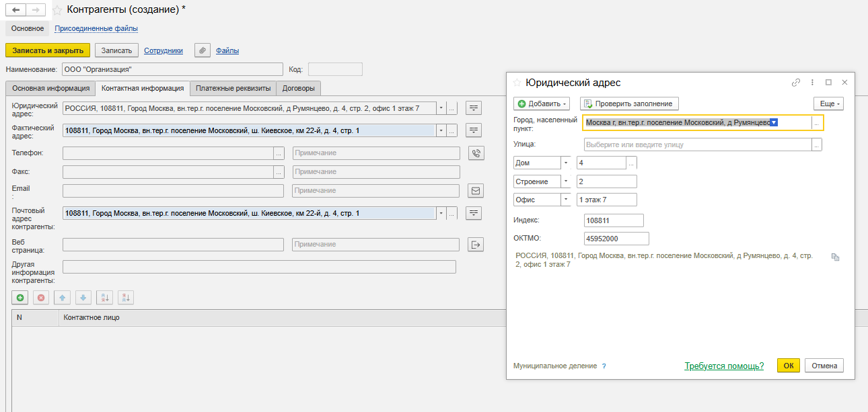The width and height of the screenshot is (868, 412).
Task: Open web page via arrow icon
Action: pos(476,245)
